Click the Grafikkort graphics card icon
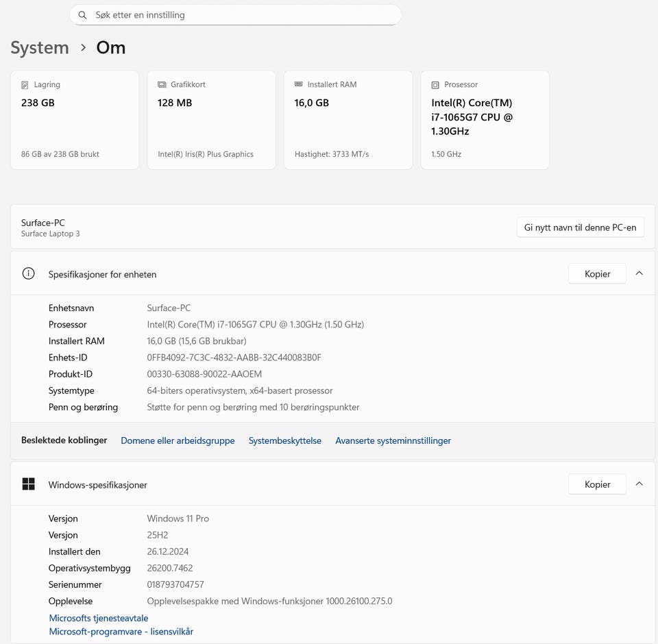 (x=162, y=85)
